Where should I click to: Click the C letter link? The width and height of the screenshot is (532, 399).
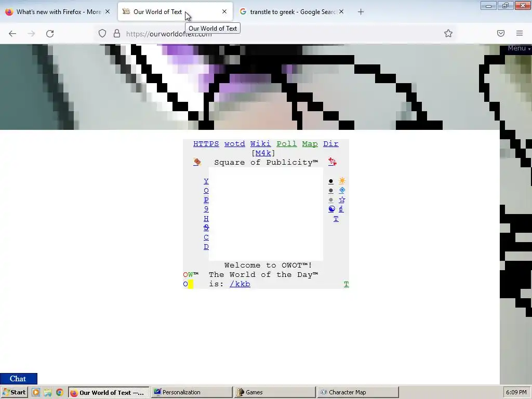tap(206, 237)
